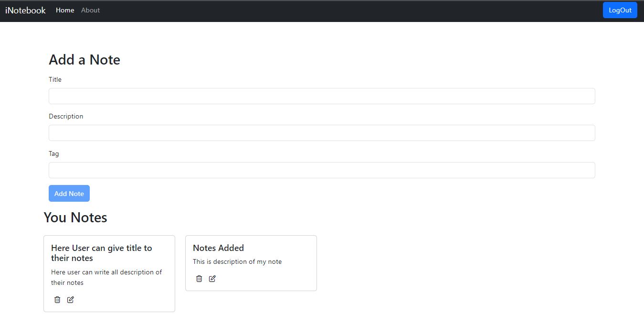644x315 pixels.
Task: Edit the 'Notes Added' note
Action: 212,279
